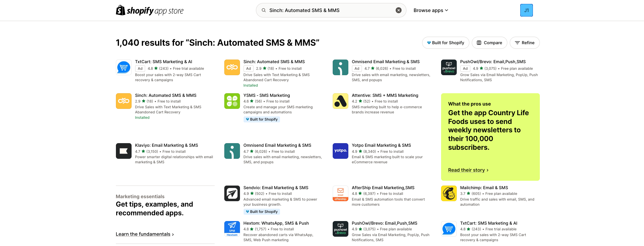Screen dimensions: 644x246
Task: Open the YSMS green app icon
Action: click(232, 101)
